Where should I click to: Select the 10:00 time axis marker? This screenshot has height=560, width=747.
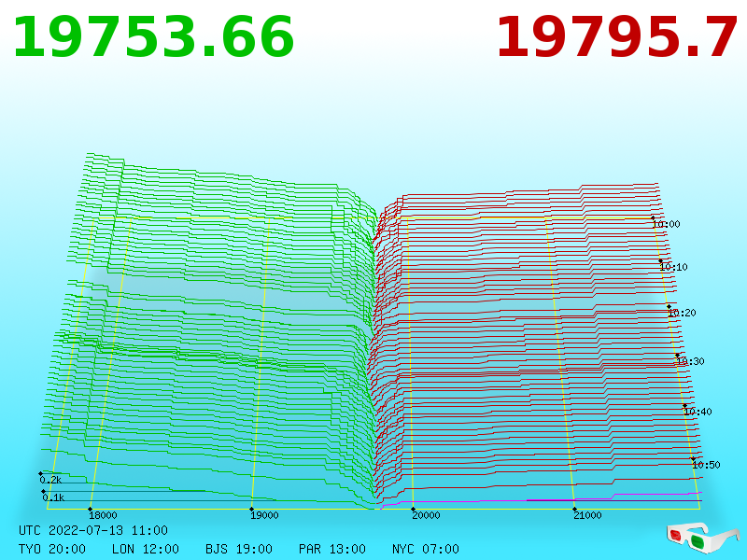coord(666,224)
